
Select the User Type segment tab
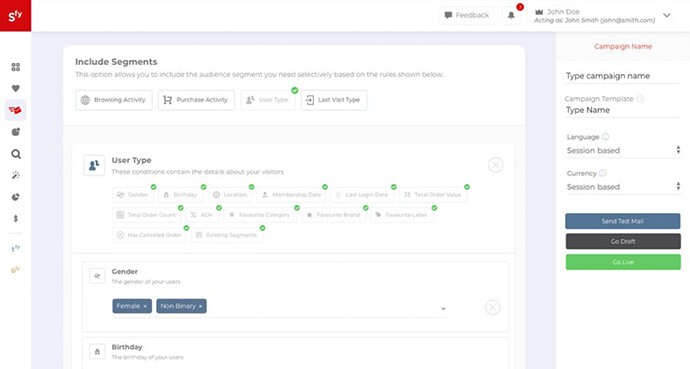tap(268, 100)
